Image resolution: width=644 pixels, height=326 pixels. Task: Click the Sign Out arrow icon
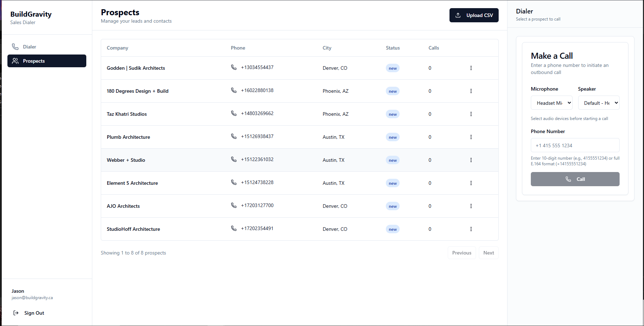pyautogui.click(x=16, y=313)
